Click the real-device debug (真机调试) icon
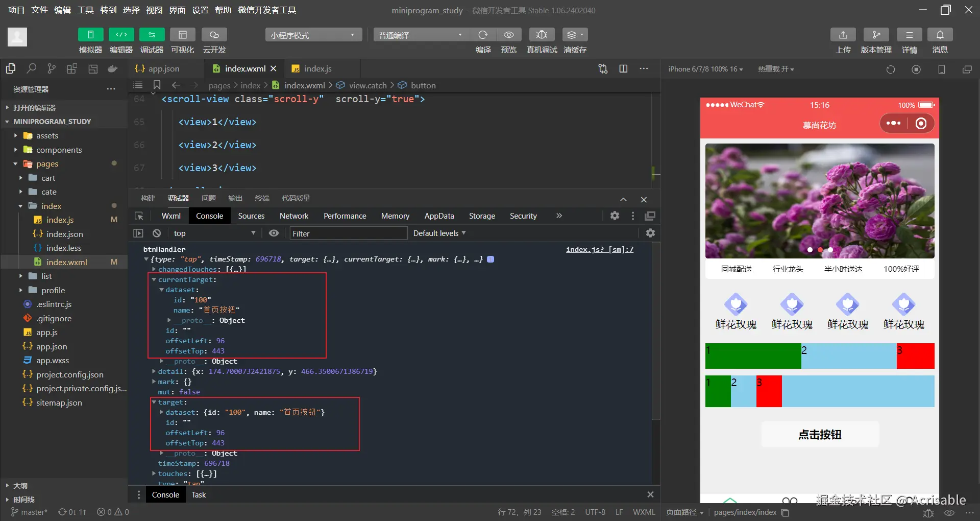This screenshot has height=521, width=980. (x=542, y=35)
